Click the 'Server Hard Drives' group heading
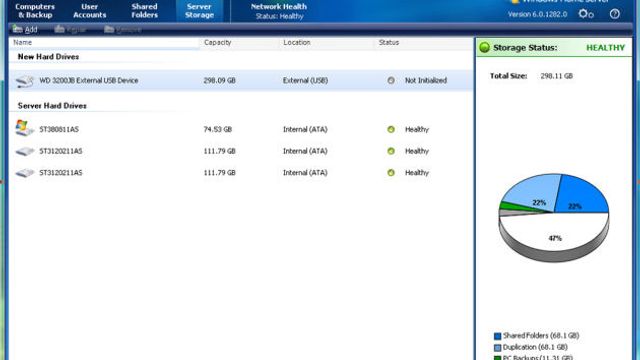This screenshot has width=640, height=360. [x=52, y=106]
